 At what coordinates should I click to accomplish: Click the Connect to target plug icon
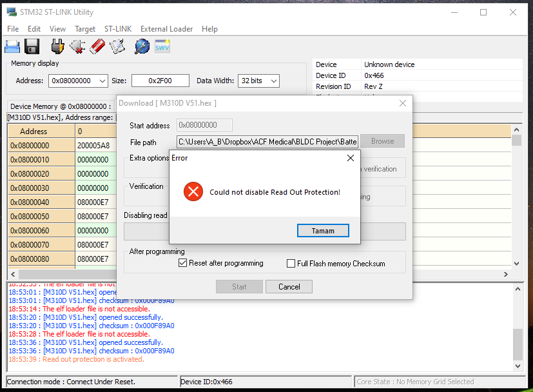[x=57, y=46]
